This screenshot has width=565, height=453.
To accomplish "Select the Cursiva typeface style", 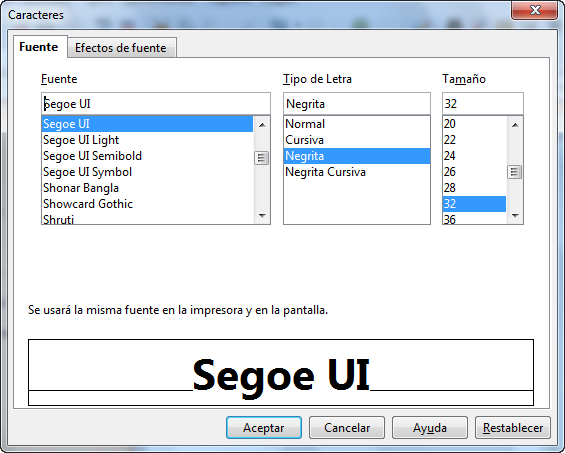I will pos(357,140).
